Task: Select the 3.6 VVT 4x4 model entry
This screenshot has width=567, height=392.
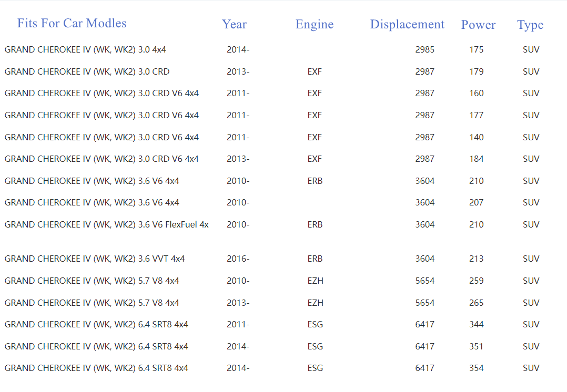Action: point(95,259)
